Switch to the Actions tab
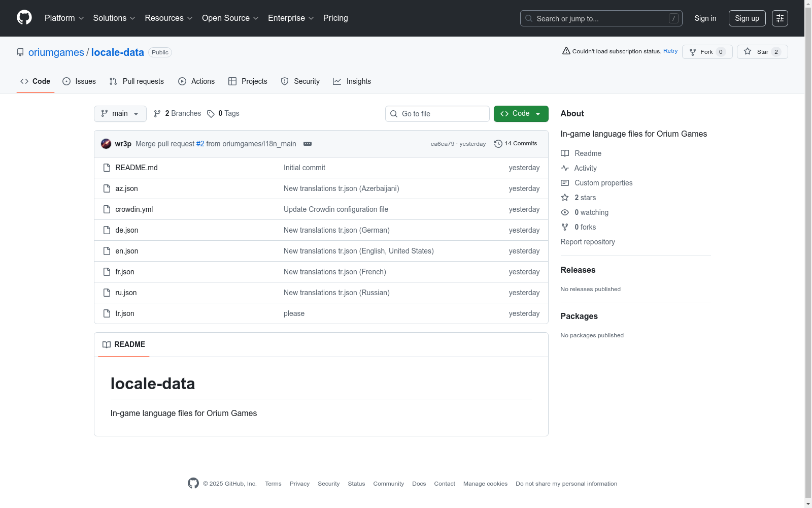812x508 pixels. 196,81
